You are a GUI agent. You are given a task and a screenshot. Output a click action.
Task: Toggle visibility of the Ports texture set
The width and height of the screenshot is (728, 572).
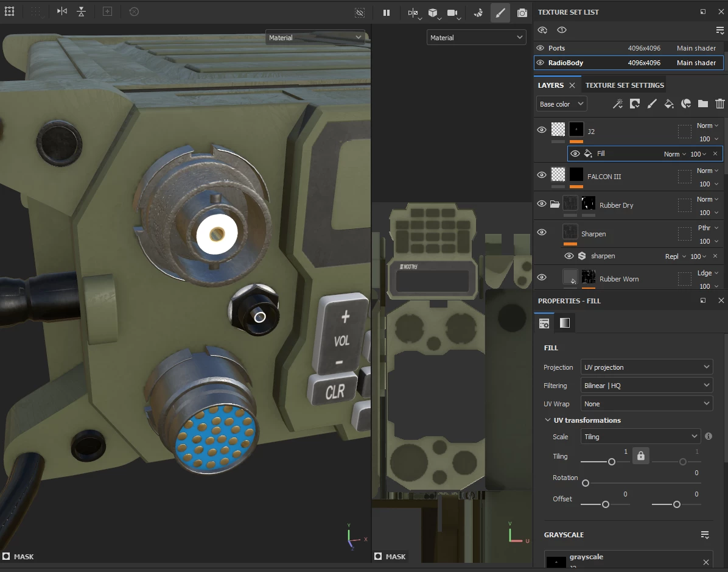pyautogui.click(x=540, y=48)
